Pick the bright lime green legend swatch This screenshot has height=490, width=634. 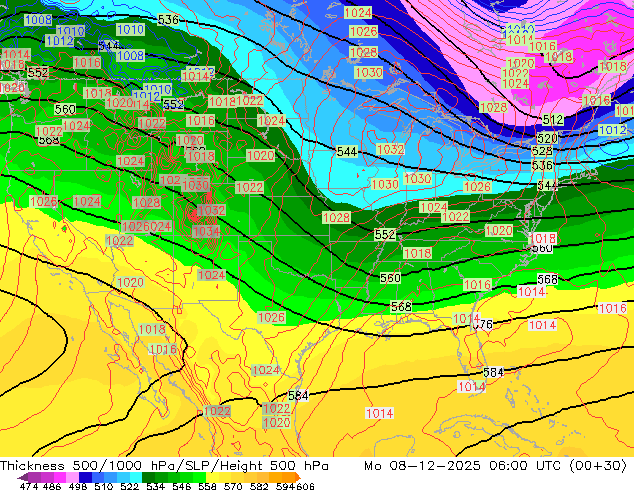point(199,477)
